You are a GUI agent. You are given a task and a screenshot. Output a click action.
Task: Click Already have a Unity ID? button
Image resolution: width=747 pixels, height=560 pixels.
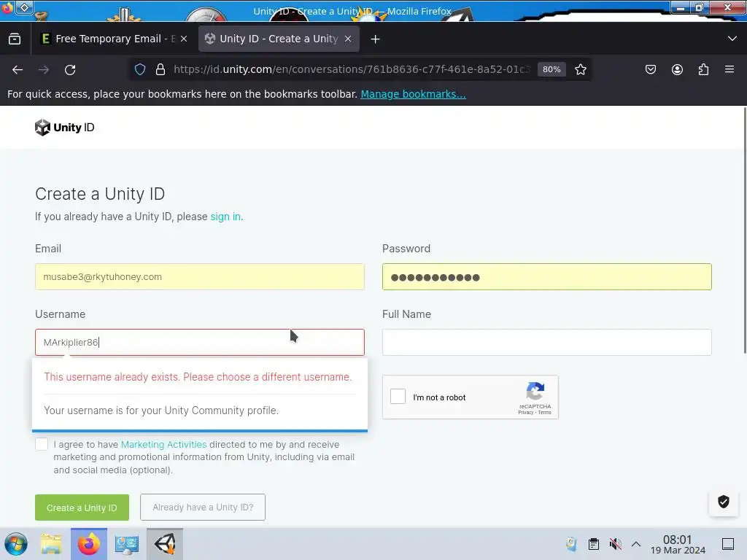pos(203,507)
